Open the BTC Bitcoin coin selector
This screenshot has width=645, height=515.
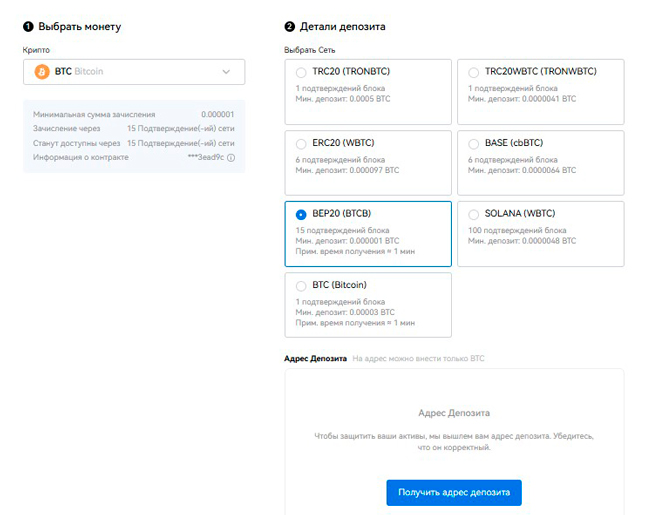pyautogui.click(x=134, y=72)
